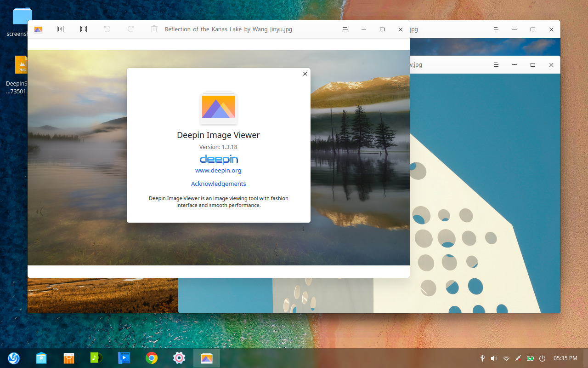This screenshot has height=368, width=588.
Task: Open the image viewer options menu
Action: point(345,29)
